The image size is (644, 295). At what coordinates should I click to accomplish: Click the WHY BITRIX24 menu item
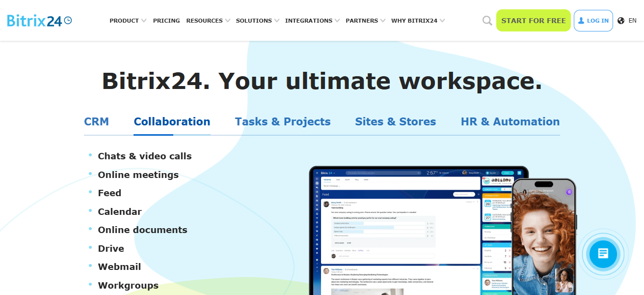click(x=415, y=21)
